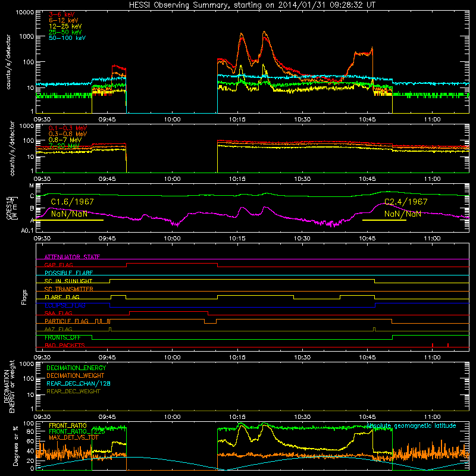
Task: Click the SC_IN_SUNLIGHT flag label
Action: pyautogui.click(x=68, y=281)
